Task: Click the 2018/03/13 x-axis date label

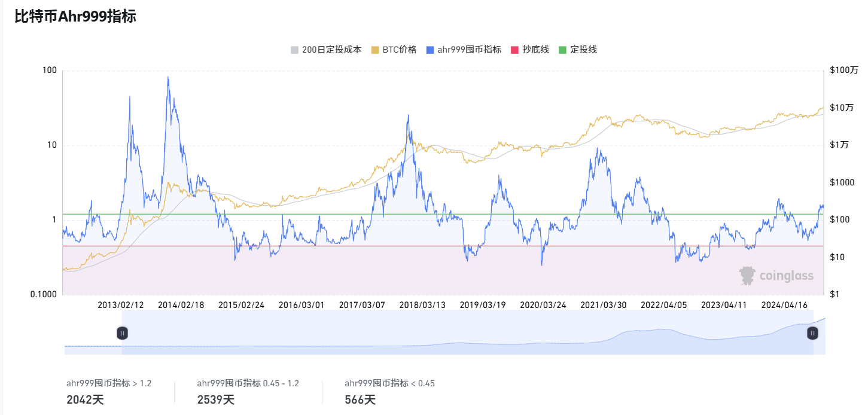Action: point(422,305)
